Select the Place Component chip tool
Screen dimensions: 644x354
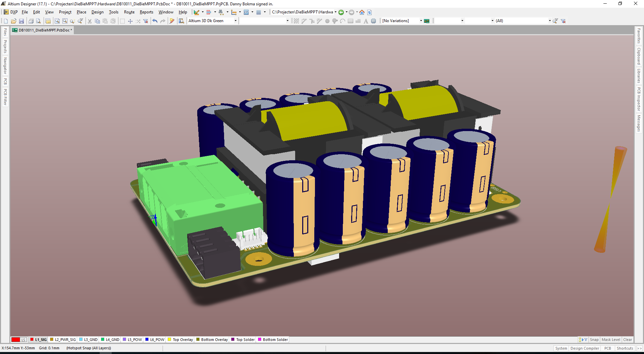click(x=373, y=21)
